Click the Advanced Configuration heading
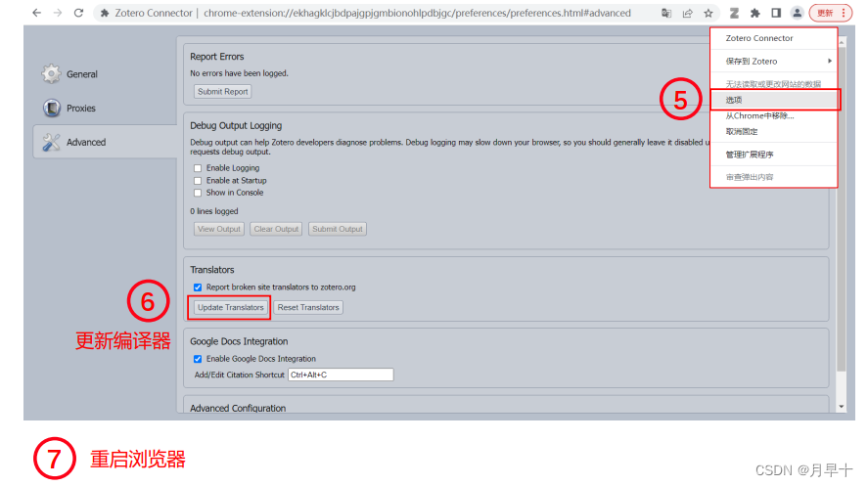Screen dimensions: 868x486 click(238, 408)
